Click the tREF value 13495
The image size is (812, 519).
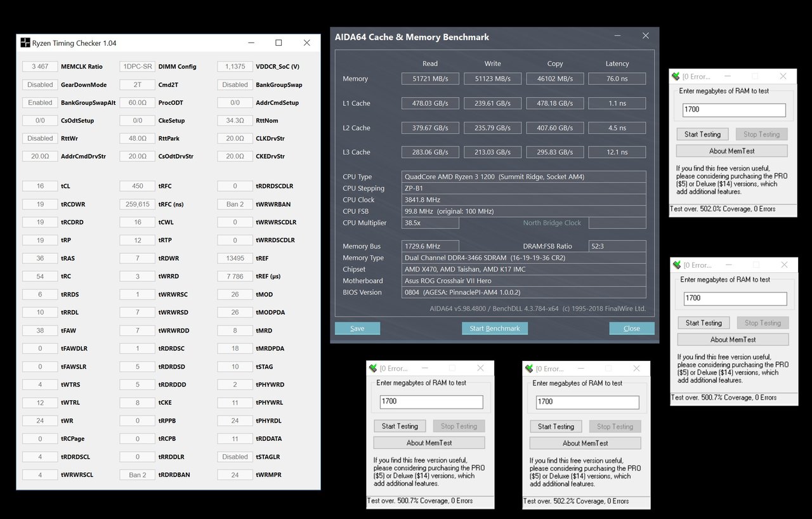pos(235,258)
